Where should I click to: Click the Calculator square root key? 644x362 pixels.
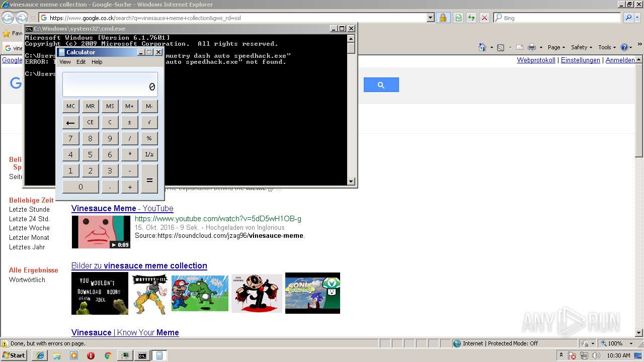pos(149,122)
